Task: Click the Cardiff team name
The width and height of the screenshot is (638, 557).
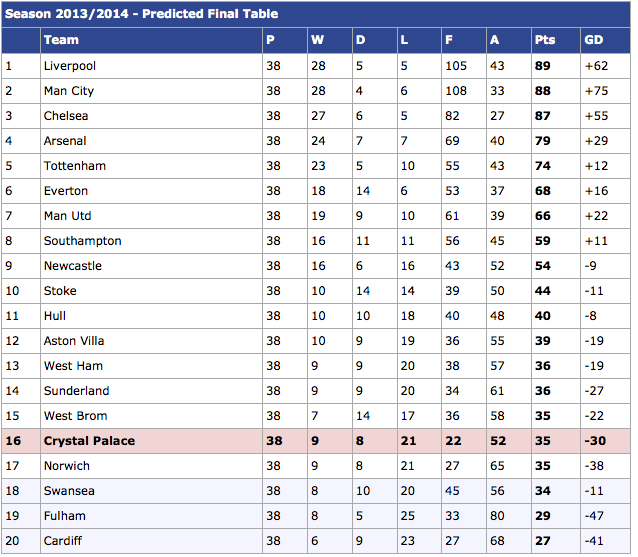Action: pyautogui.click(x=65, y=541)
